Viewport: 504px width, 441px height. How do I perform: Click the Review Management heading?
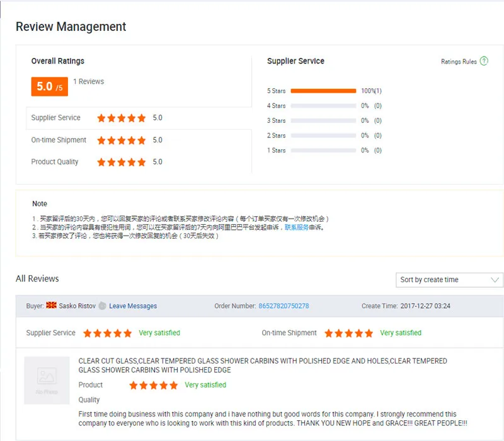(x=71, y=26)
